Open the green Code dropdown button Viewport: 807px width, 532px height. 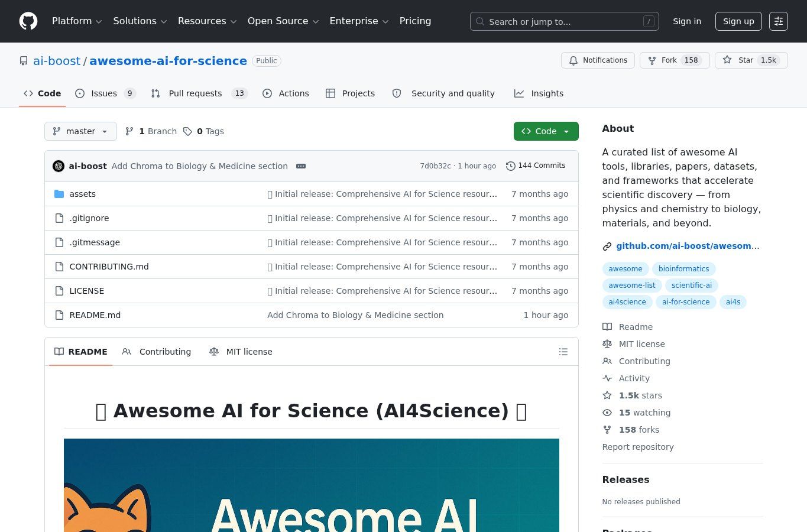(546, 131)
